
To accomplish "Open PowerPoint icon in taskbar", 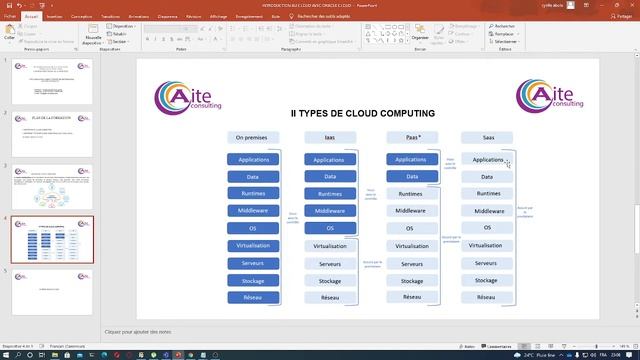I will (x=178, y=355).
